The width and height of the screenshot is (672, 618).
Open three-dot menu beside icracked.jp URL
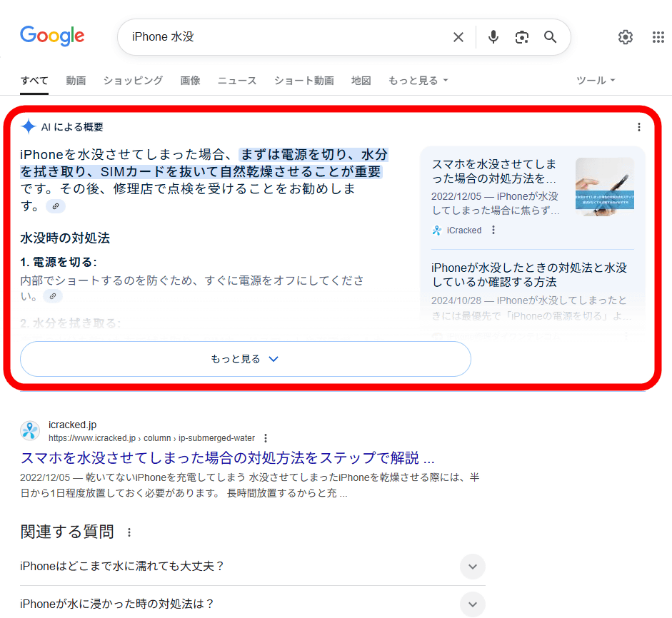pyautogui.click(x=266, y=438)
